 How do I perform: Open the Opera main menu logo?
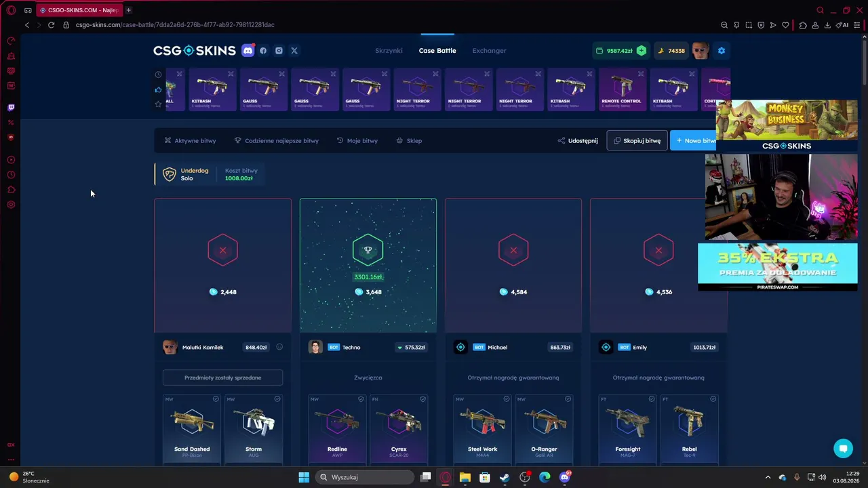tap(11, 10)
